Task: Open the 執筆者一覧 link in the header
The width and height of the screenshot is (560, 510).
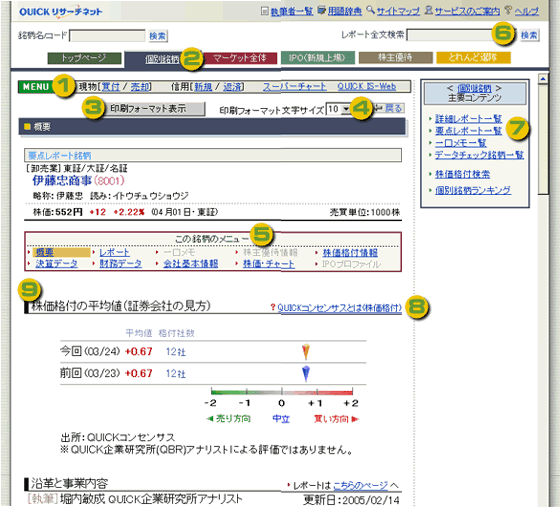Action: (x=291, y=11)
